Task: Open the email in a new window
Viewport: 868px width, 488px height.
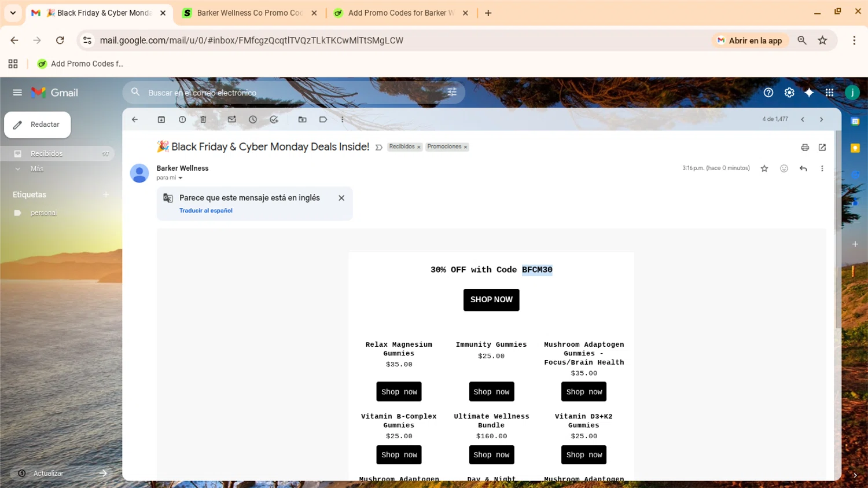Action: click(822, 148)
